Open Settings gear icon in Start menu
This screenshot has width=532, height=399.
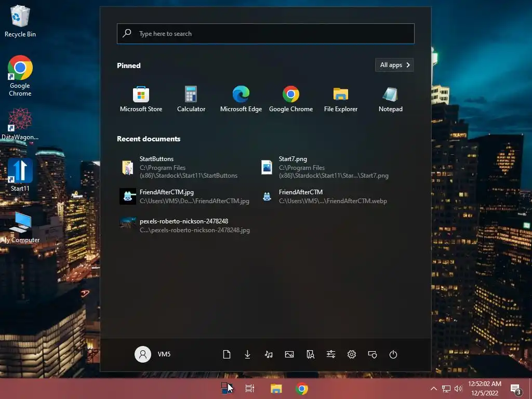click(352, 354)
